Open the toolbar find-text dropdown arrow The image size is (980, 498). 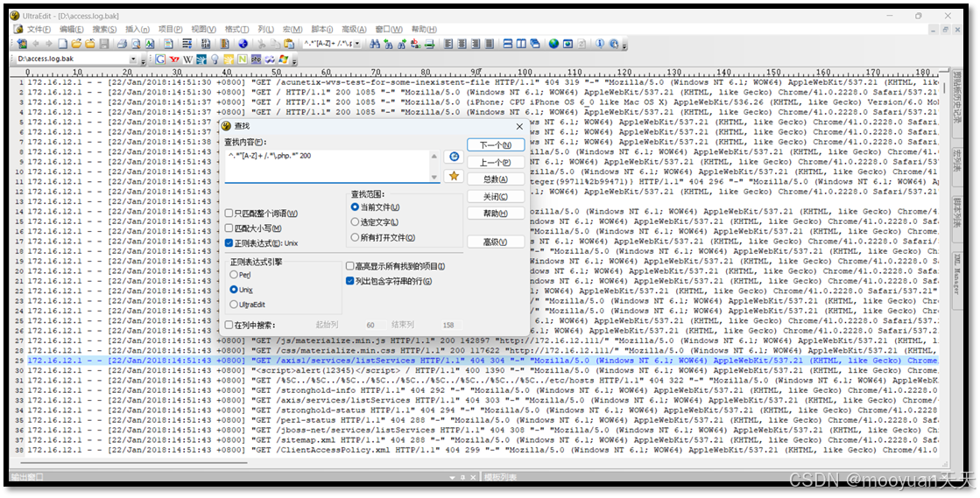(356, 44)
